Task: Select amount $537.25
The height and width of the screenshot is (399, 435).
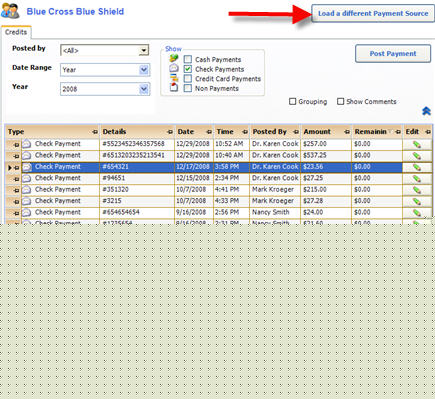Action: pos(326,155)
